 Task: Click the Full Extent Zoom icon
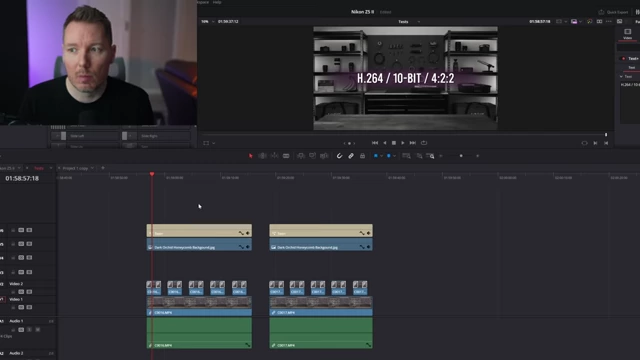407,156
